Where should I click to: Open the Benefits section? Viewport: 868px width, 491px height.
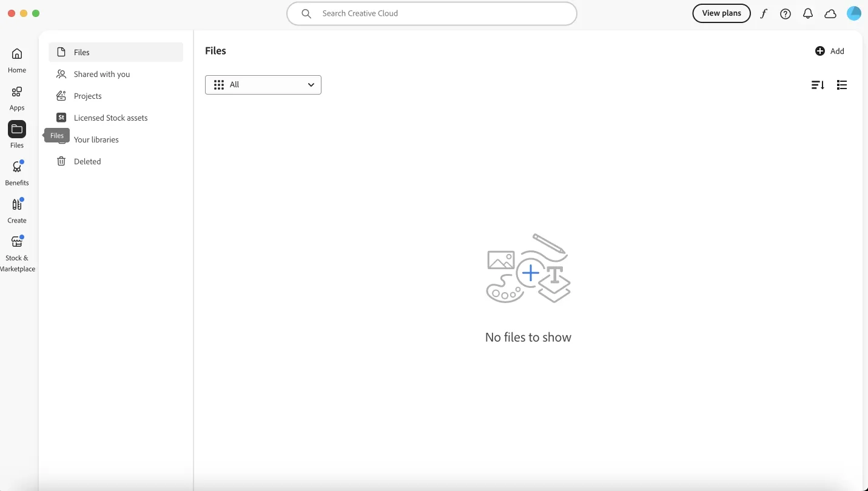(16, 173)
